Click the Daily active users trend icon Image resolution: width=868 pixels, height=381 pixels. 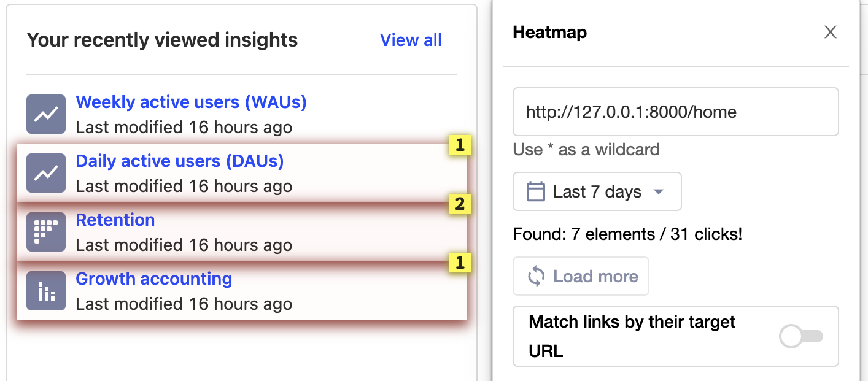tap(46, 173)
